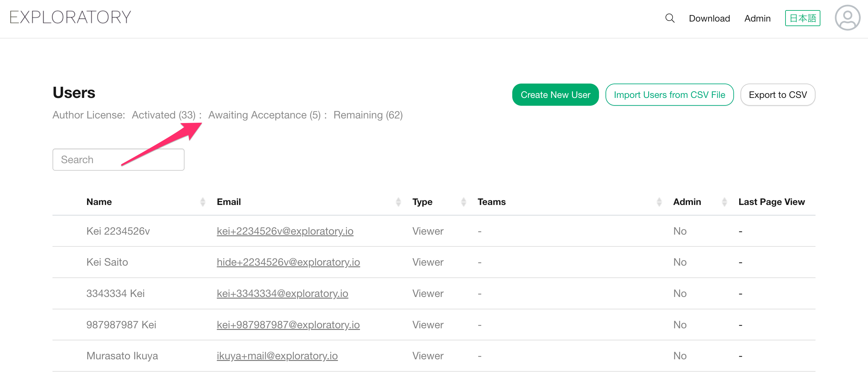Click the search magnifier icon in header
868x374 pixels.
(669, 18)
